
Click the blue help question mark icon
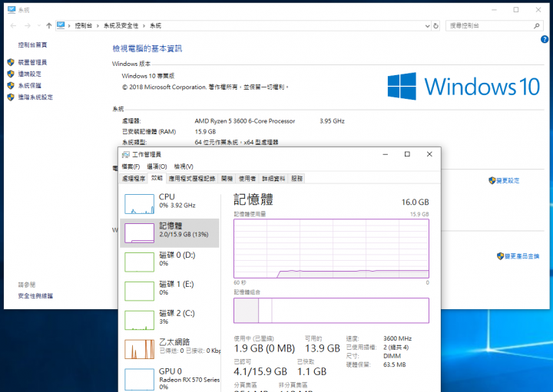pos(545,39)
